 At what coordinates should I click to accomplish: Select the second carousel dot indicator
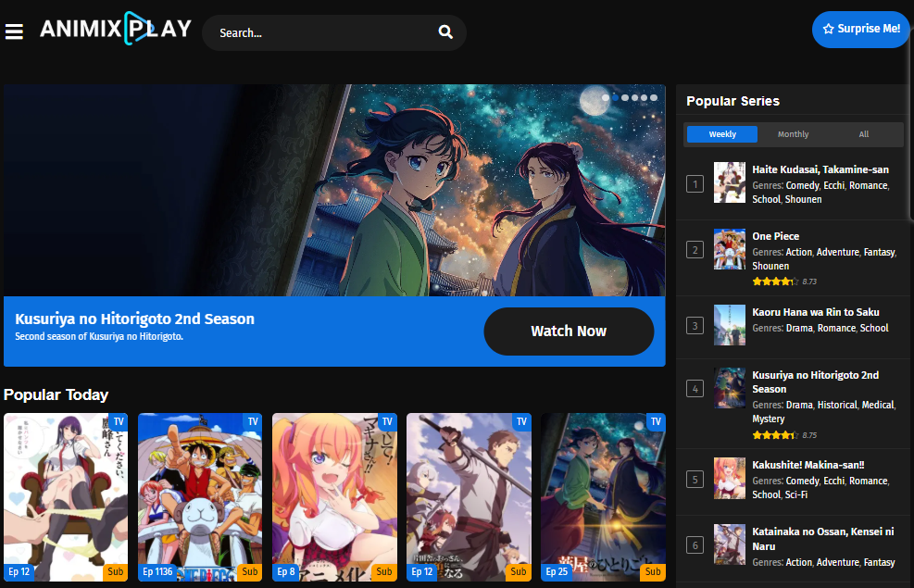(615, 97)
